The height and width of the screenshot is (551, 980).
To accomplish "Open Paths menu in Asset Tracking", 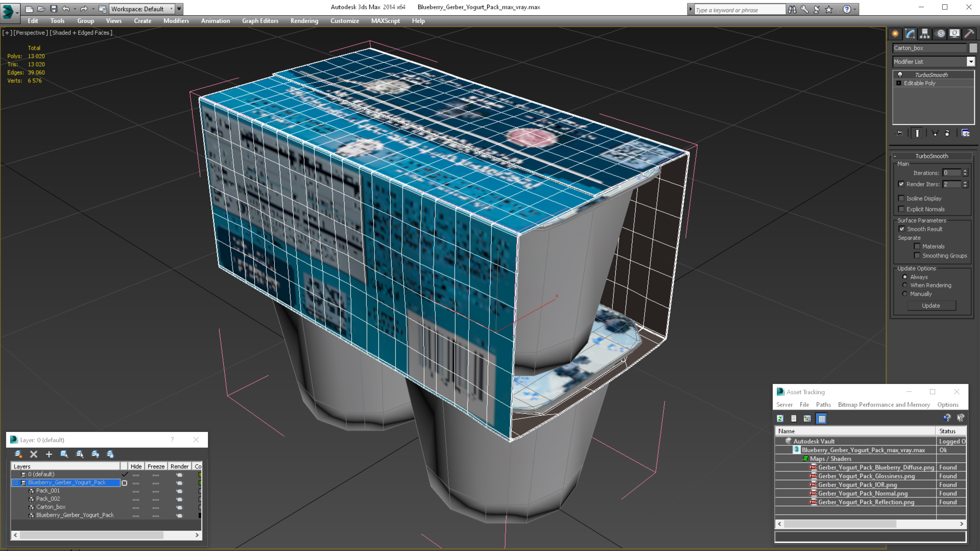I will tap(823, 405).
